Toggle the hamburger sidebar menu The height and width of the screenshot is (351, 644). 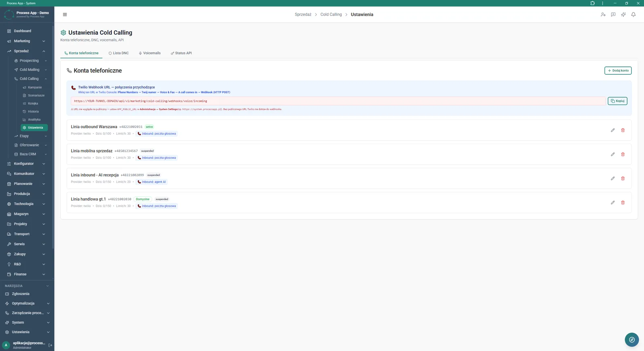click(65, 14)
